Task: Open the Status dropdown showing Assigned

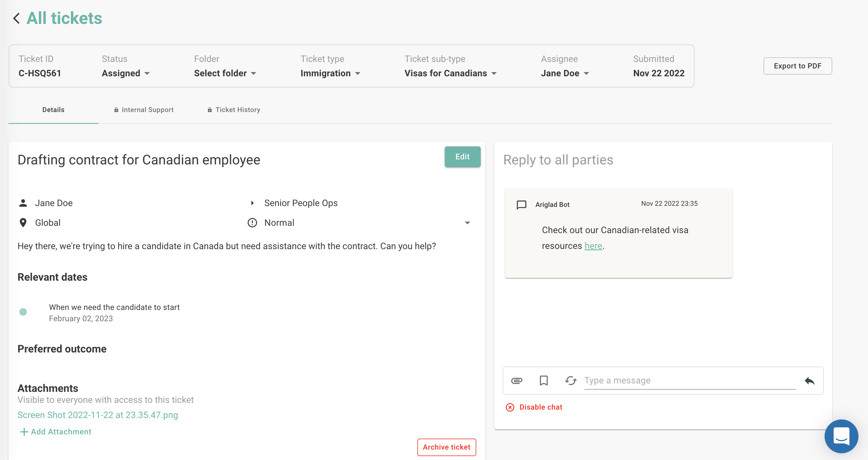Action: tap(126, 73)
